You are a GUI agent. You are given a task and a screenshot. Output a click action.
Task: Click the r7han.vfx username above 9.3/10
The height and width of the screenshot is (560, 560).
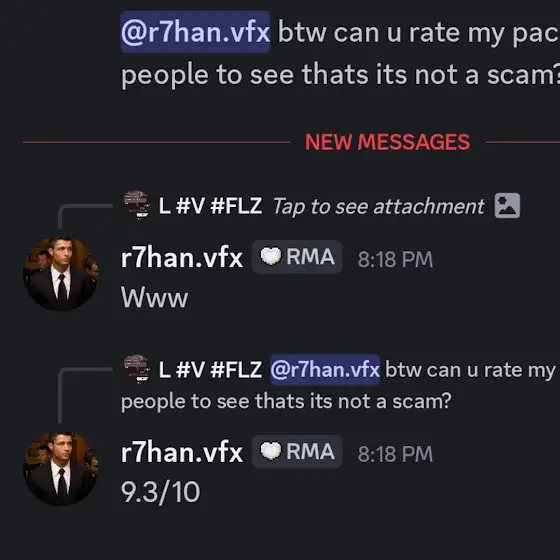click(x=182, y=453)
